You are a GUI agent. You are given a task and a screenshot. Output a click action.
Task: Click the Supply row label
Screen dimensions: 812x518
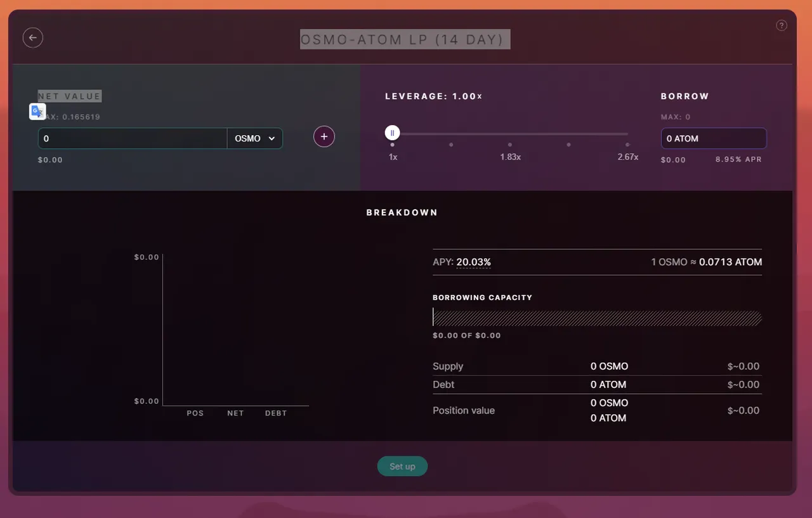(448, 366)
